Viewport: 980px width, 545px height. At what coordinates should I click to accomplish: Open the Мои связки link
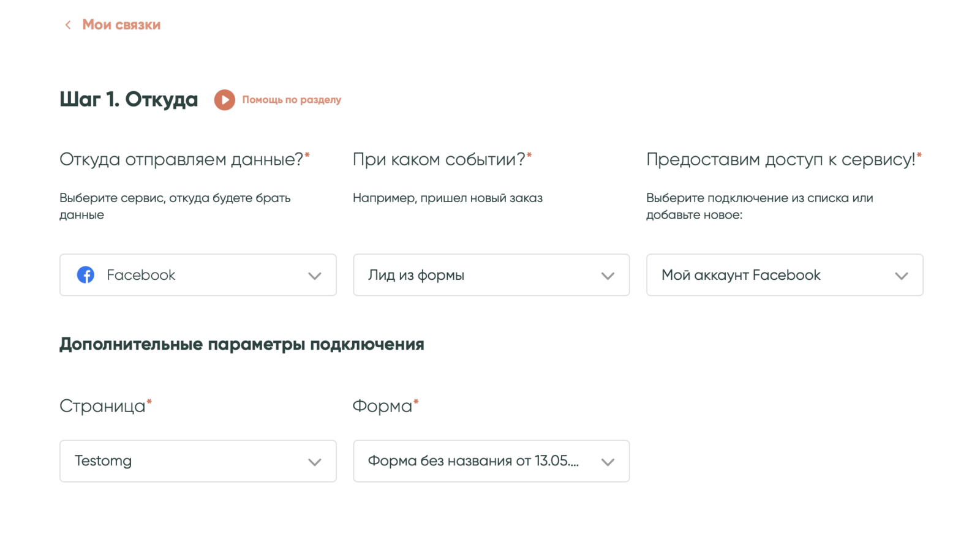(x=121, y=25)
